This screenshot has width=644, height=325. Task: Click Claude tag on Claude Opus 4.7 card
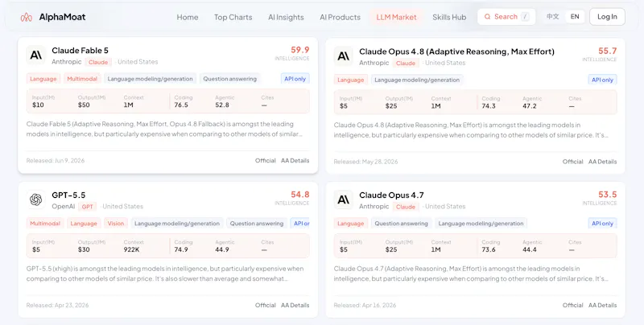coord(406,207)
